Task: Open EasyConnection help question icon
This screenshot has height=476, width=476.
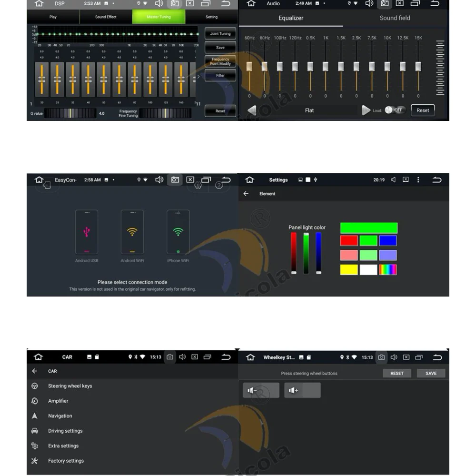Action: click(x=219, y=185)
